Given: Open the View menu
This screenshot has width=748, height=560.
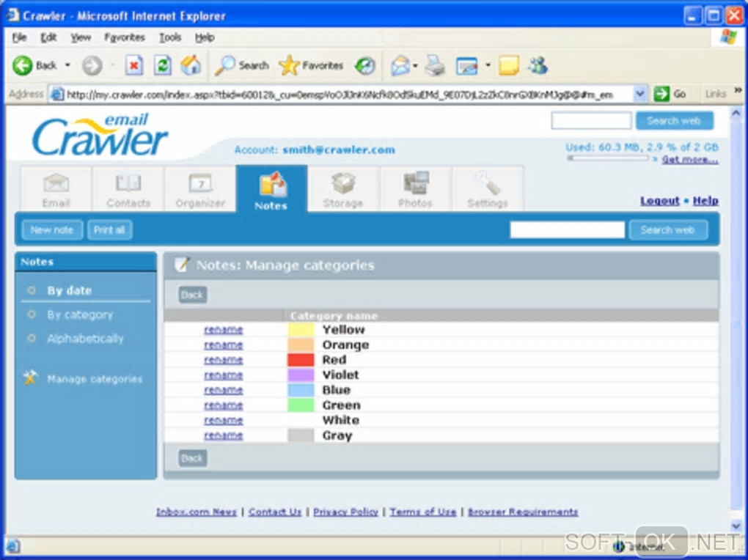Looking at the screenshot, I should click(x=81, y=37).
